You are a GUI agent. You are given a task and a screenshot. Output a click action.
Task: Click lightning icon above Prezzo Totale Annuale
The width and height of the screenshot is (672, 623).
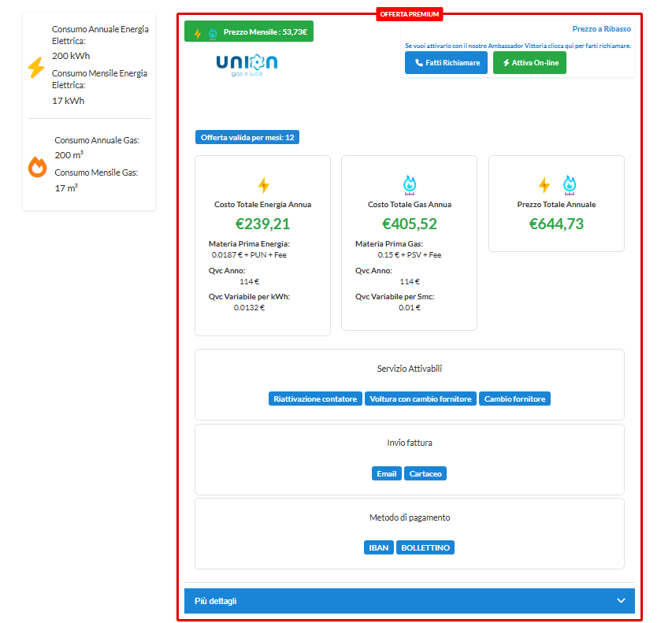544,184
